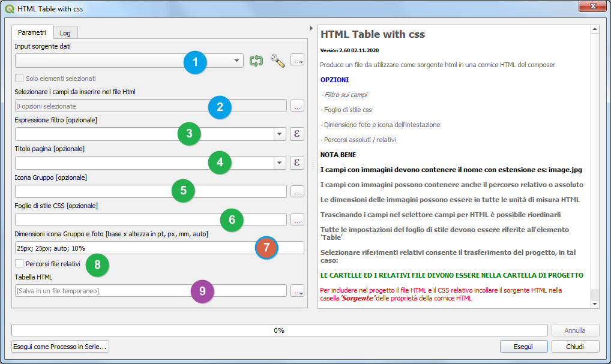Click Tabella HTML output field
Viewport: 611px width, 364px height.
point(151,291)
